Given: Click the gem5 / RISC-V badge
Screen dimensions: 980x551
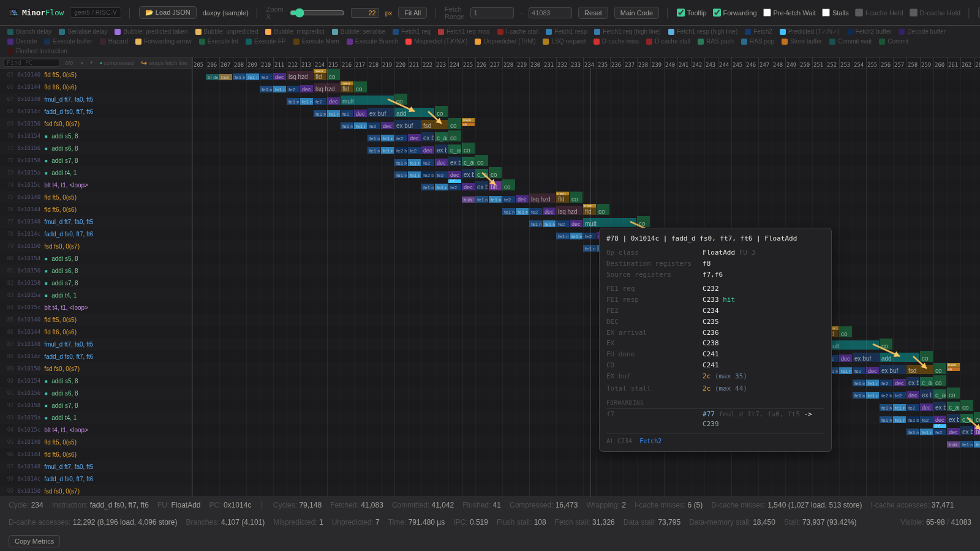Looking at the screenshot, I should 96,13.
